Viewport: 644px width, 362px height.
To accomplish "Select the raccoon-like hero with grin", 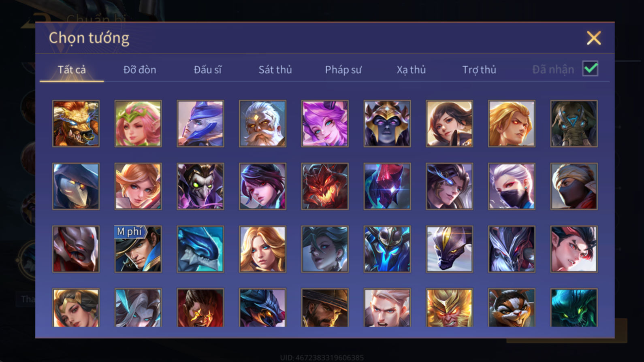I will pyautogui.click(x=512, y=308).
